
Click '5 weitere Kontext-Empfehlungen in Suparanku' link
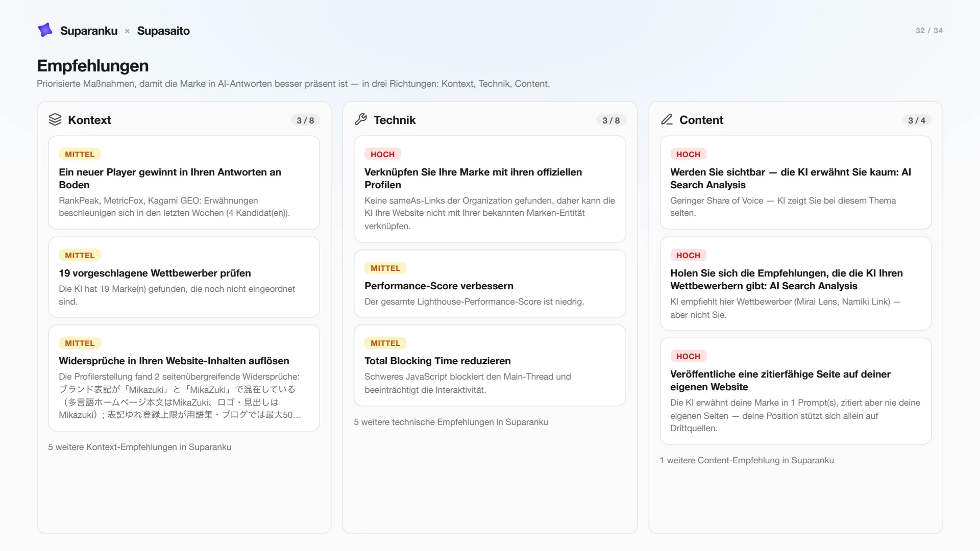140,447
